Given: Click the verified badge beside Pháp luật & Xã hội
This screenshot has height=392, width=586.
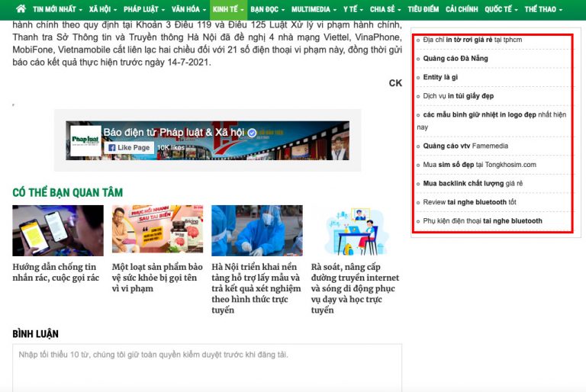Looking at the screenshot, I should pyautogui.click(x=253, y=133).
